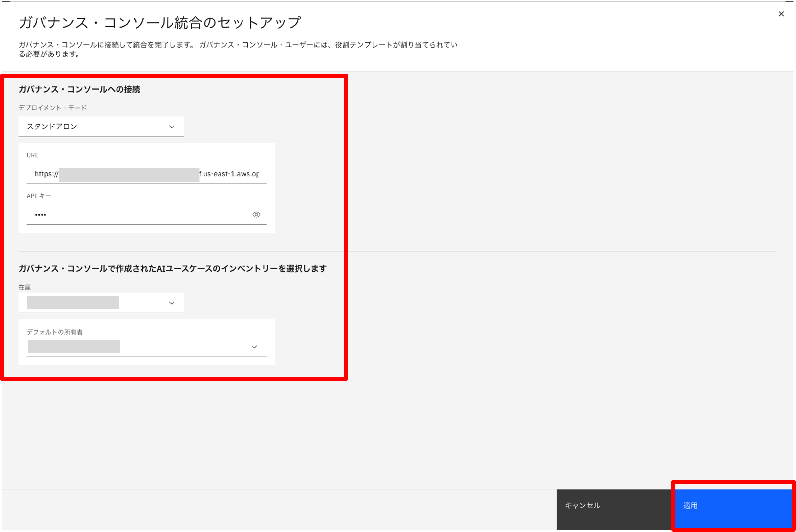796x532 pixels.
Task: Focus the URL input field
Action: (x=146, y=174)
